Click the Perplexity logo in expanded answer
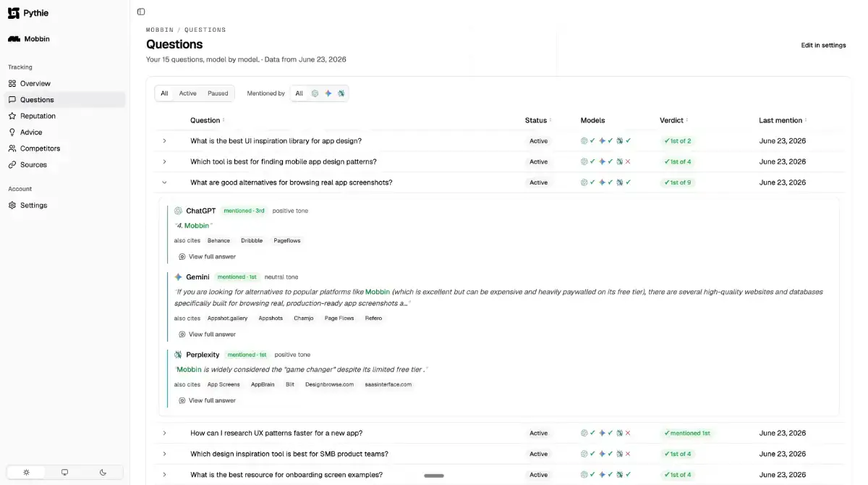The image size is (868, 485). pos(178,355)
